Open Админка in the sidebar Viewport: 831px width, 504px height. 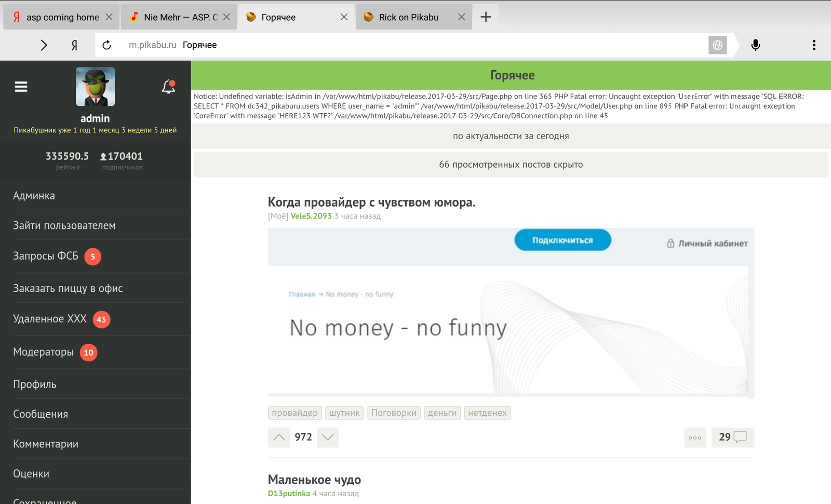(x=34, y=196)
